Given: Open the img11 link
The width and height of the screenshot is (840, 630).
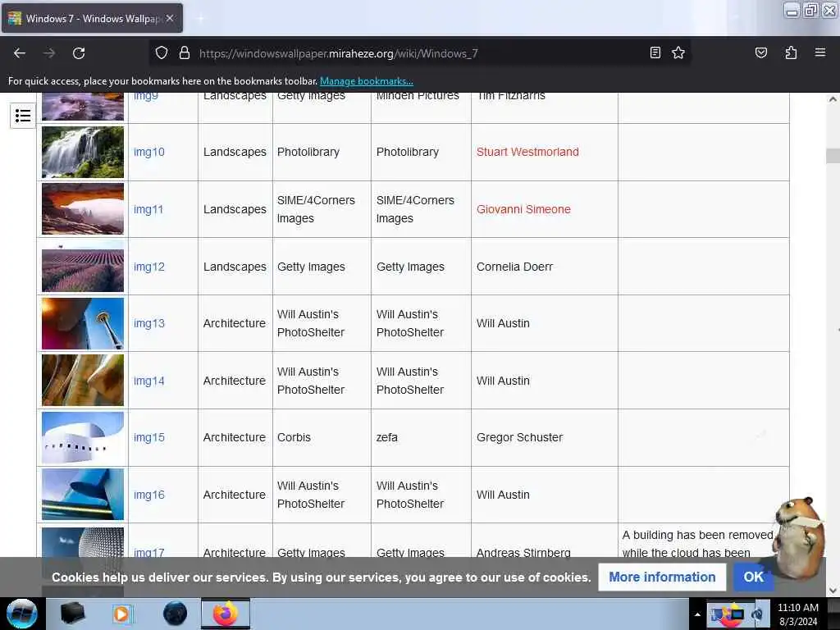Looking at the screenshot, I should coord(148,209).
